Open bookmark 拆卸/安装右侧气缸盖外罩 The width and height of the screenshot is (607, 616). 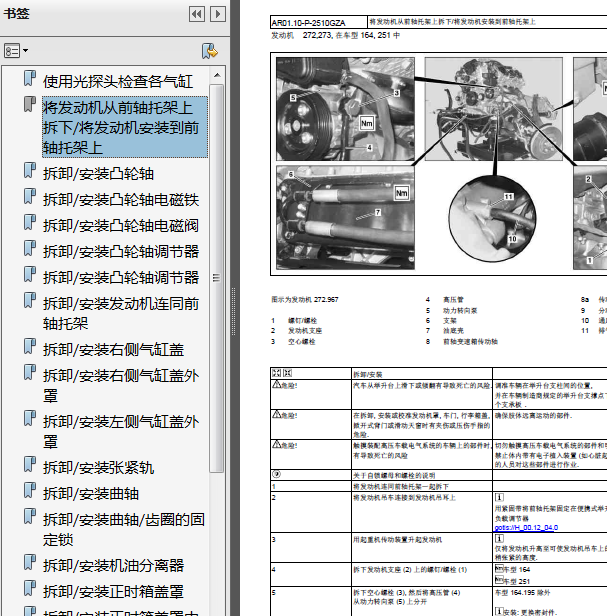pos(121,385)
